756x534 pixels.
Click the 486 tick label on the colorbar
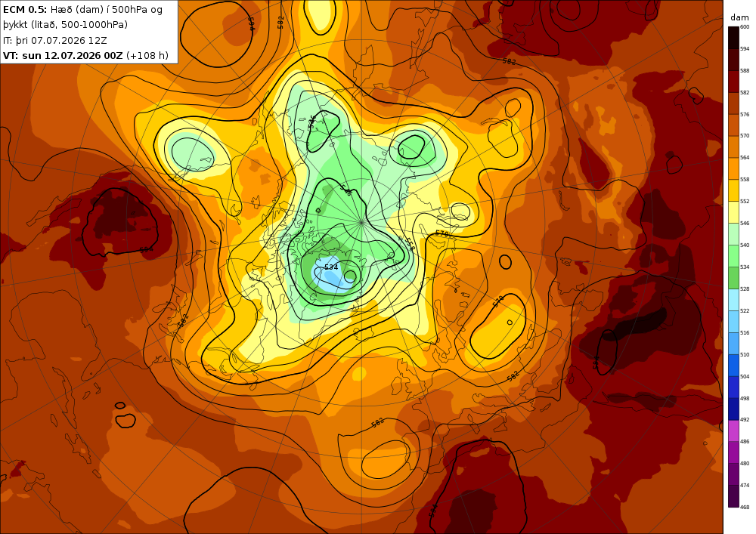(x=745, y=442)
